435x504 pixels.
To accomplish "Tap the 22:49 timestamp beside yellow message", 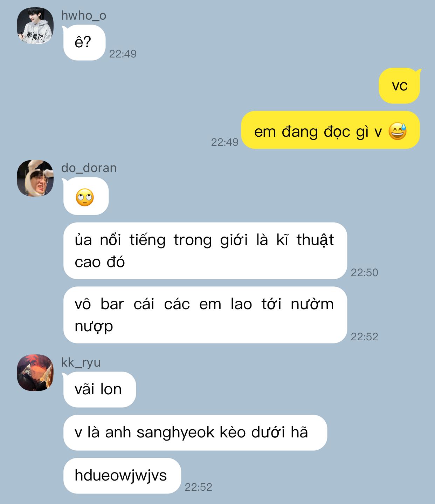I will point(225,142).
